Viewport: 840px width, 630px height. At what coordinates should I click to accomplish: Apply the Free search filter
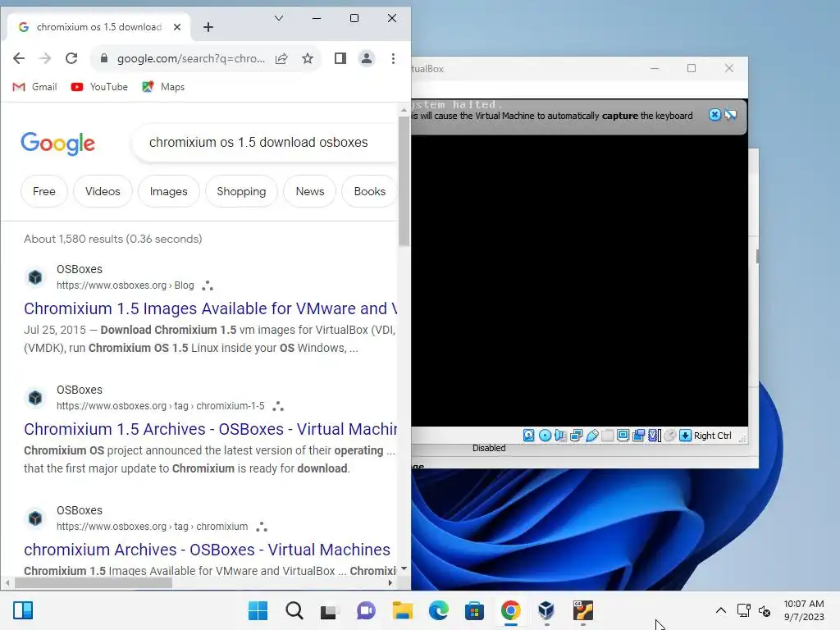(44, 191)
